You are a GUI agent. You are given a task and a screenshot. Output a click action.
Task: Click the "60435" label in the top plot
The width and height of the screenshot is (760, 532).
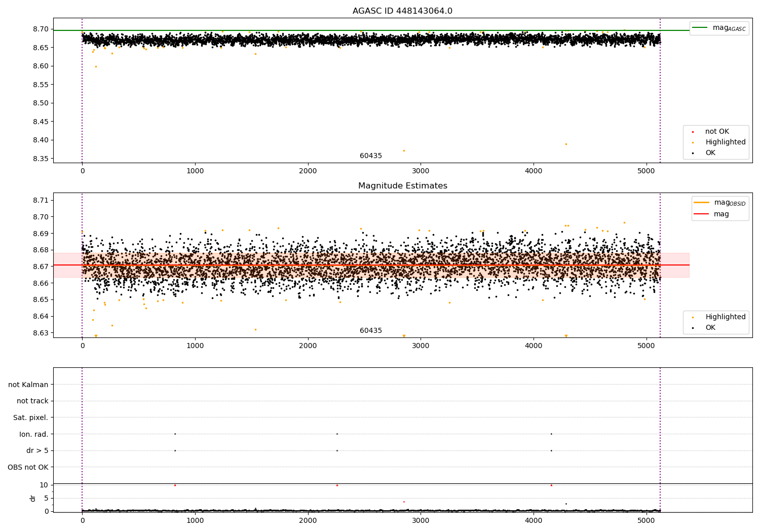(x=371, y=156)
